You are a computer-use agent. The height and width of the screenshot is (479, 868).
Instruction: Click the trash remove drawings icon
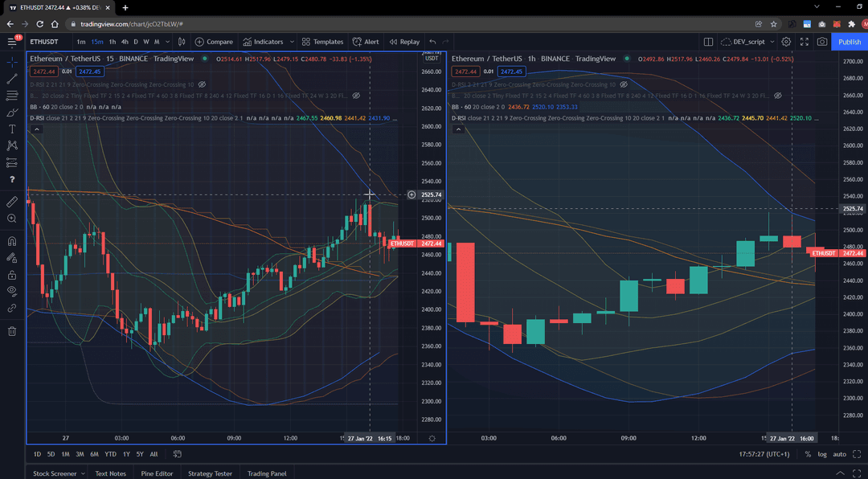[11, 331]
